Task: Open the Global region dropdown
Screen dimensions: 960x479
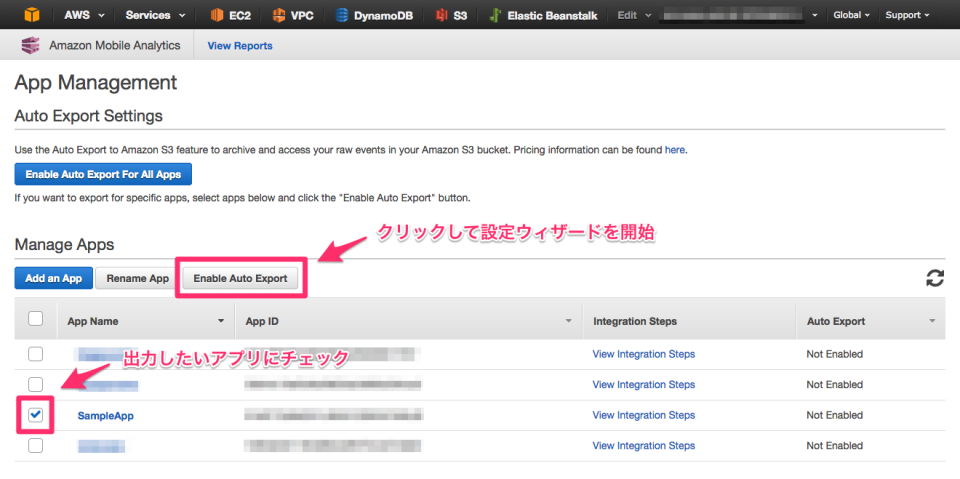Action: point(852,15)
